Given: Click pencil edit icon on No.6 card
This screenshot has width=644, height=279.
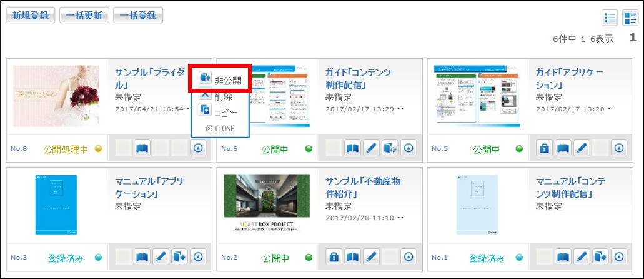Looking at the screenshot, I should click(x=371, y=148).
